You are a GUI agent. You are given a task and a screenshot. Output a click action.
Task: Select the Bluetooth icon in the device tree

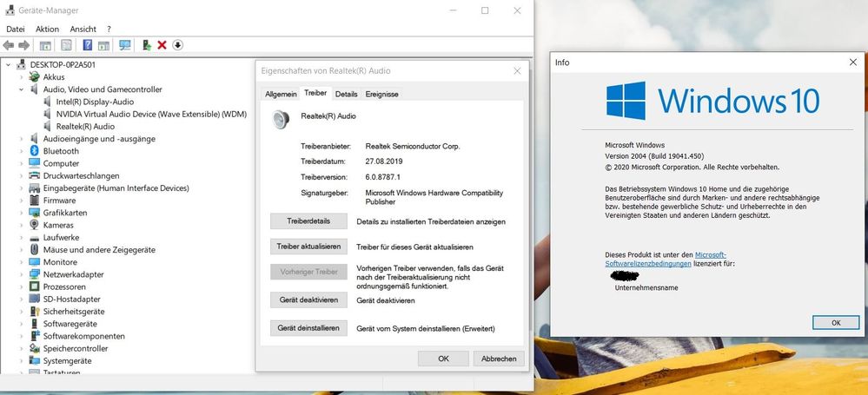(x=35, y=151)
